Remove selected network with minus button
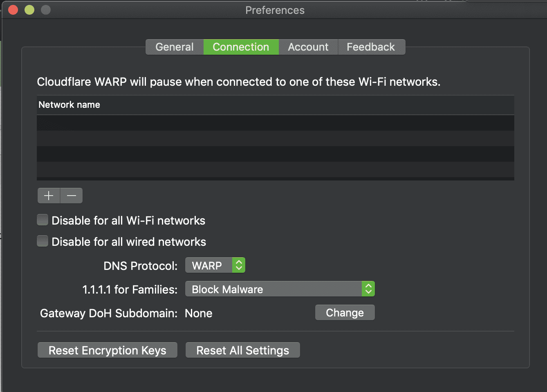547x392 pixels. (72, 196)
